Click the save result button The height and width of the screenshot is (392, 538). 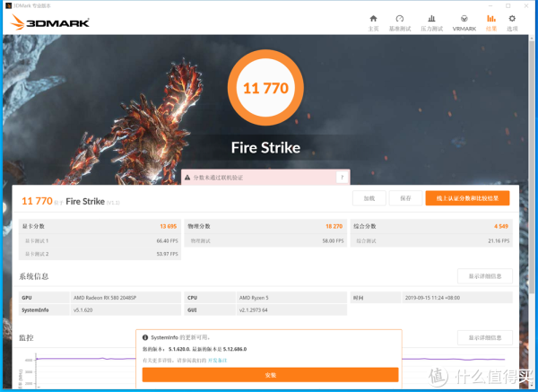pyautogui.click(x=405, y=198)
